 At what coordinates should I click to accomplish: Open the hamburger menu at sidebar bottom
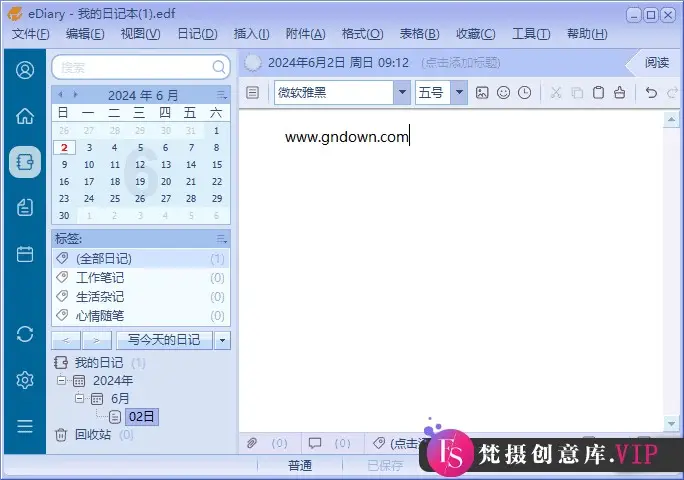point(25,426)
